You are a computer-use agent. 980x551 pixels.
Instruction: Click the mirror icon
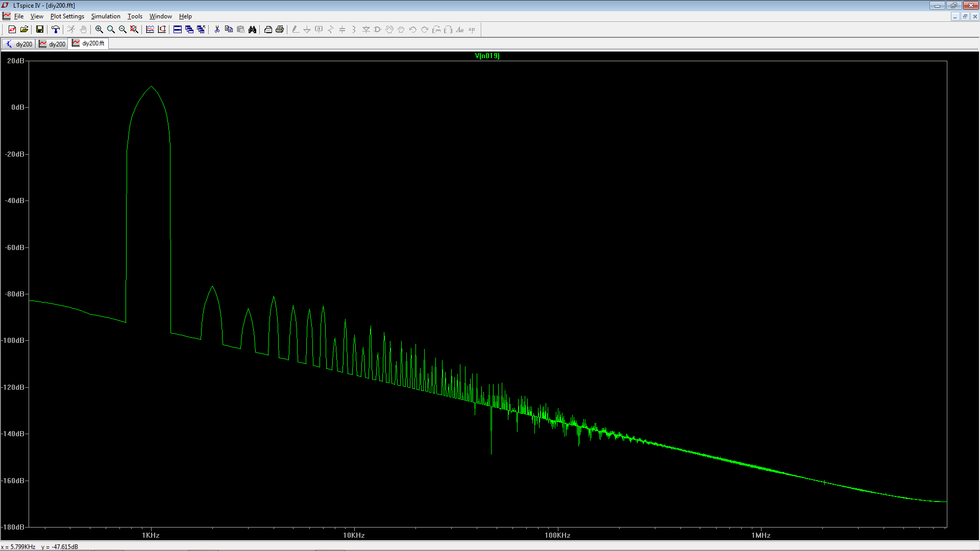coord(448,30)
